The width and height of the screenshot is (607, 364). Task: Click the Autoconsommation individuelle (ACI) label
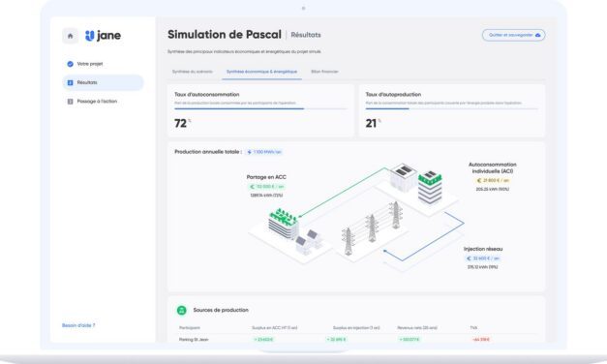pos(493,167)
